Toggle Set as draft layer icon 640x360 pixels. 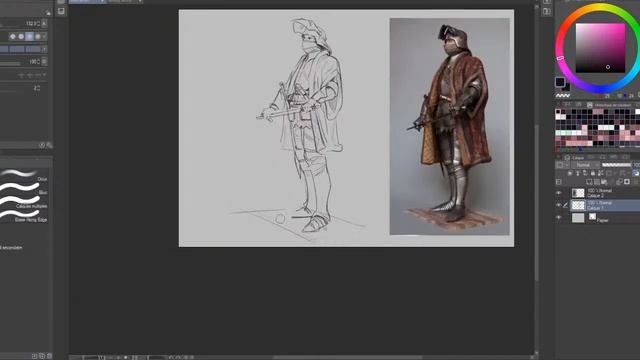pos(585,173)
